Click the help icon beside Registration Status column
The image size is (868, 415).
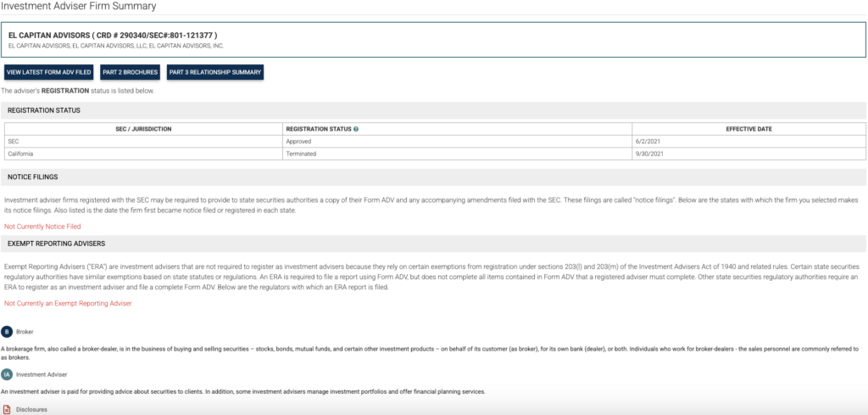(x=356, y=129)
